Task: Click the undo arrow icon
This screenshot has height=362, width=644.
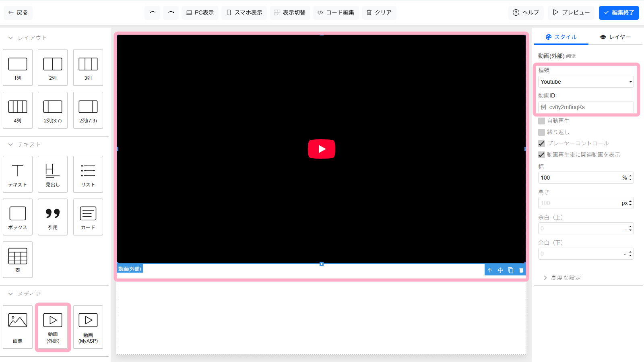Action: [x=152, y=12]
